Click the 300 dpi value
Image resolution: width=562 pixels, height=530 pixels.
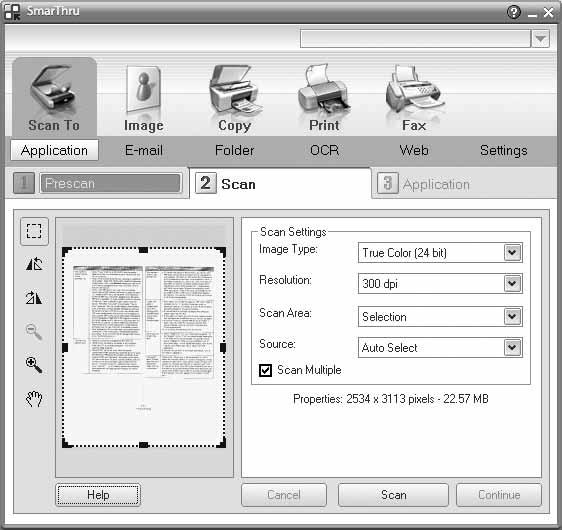[x=380, y=284]
